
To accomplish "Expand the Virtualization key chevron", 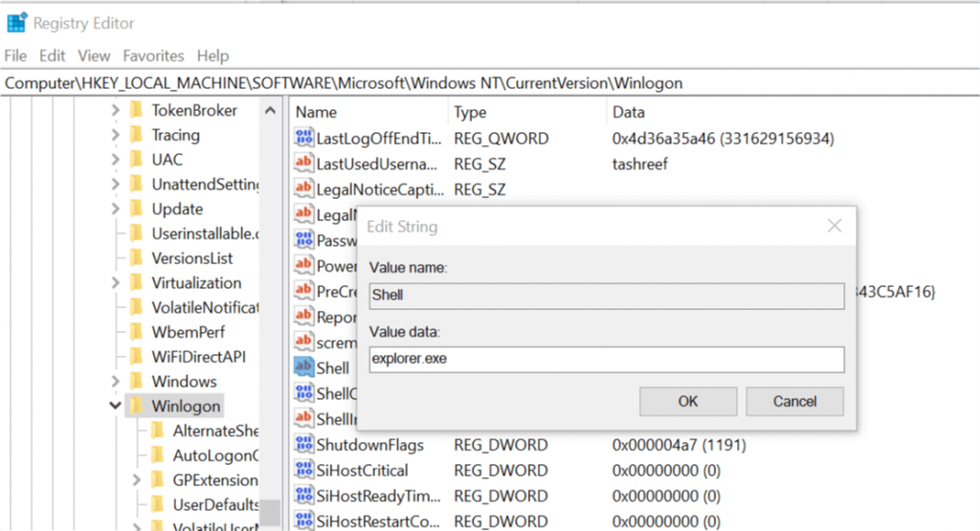I will point(115,283).
